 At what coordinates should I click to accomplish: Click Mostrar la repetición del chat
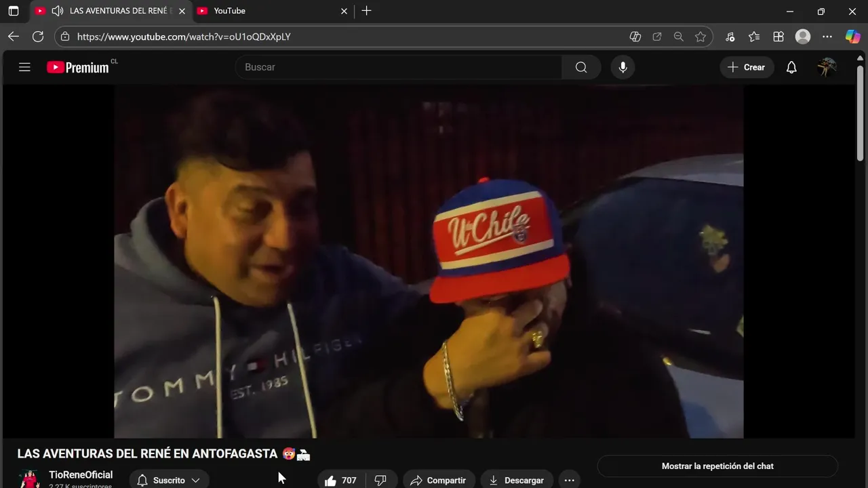click(717, 466)
